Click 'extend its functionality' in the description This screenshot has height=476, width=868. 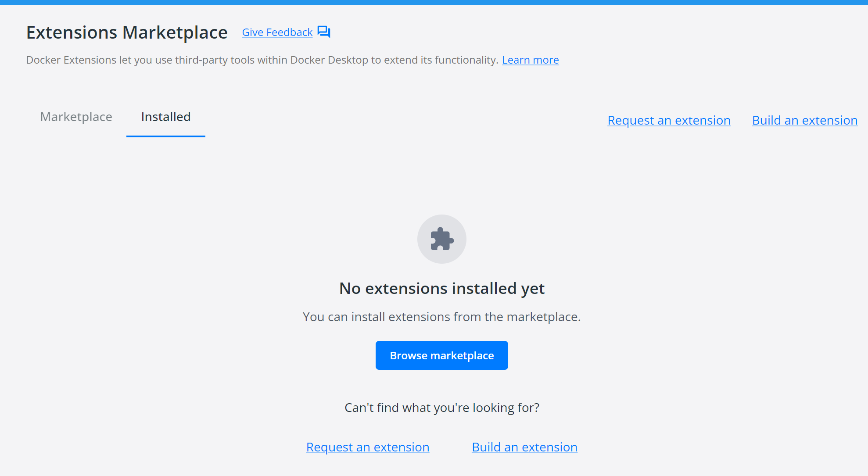click(440, 60)
